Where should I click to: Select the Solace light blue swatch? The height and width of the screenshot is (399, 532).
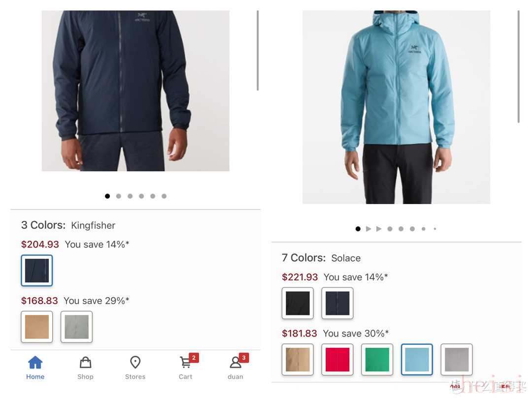(417, 360)
